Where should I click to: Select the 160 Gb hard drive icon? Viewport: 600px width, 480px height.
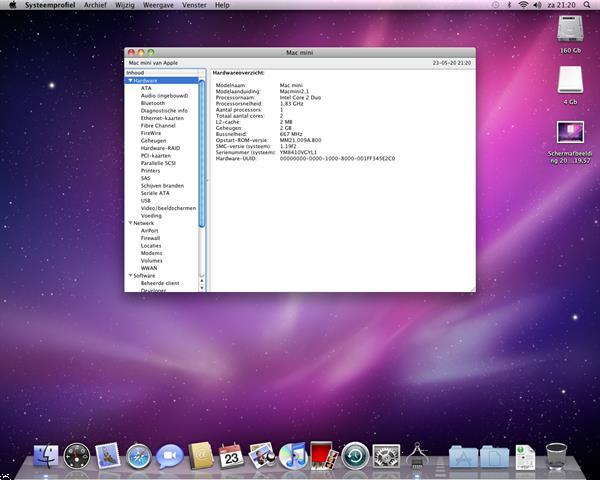pos(570,28)
